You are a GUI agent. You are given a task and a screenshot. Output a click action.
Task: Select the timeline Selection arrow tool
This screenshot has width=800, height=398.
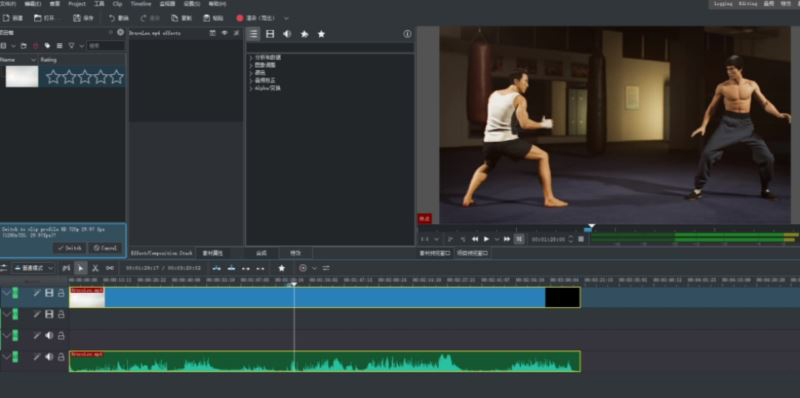(81, 268)
